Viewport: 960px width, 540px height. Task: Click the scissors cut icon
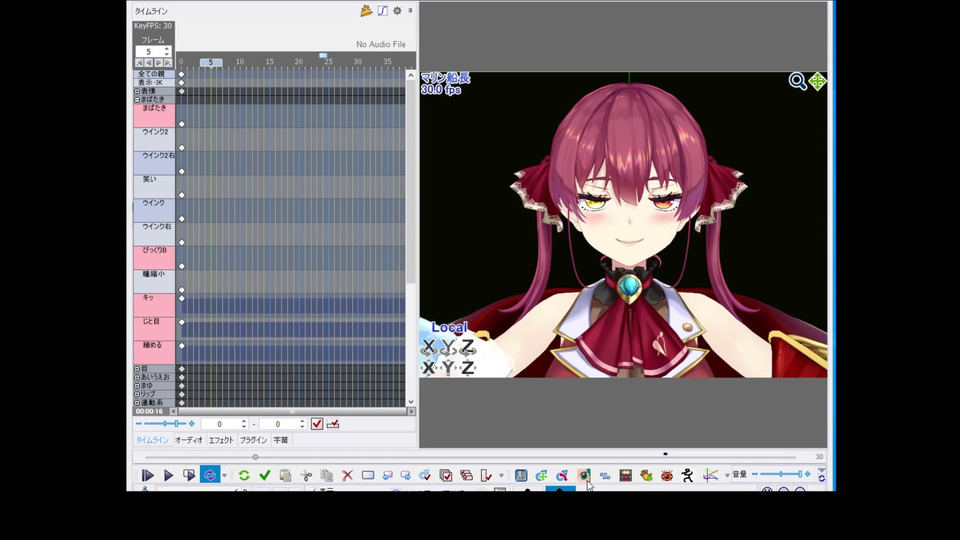(x=306, y=475)
